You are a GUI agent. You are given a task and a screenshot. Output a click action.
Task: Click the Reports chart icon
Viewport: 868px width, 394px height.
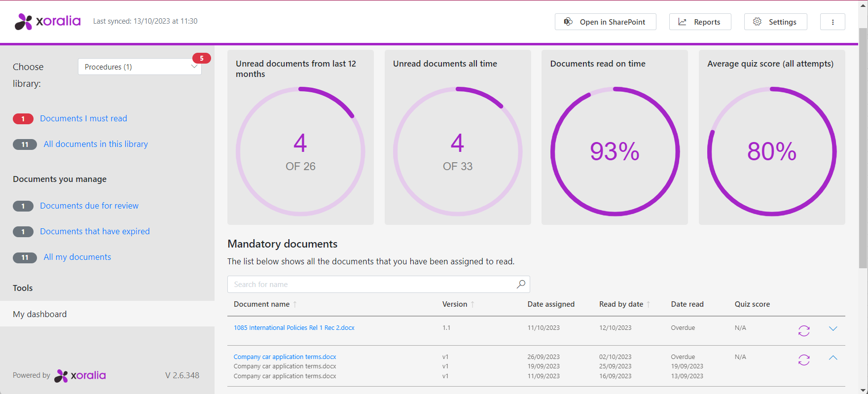[x=683, y=22]
